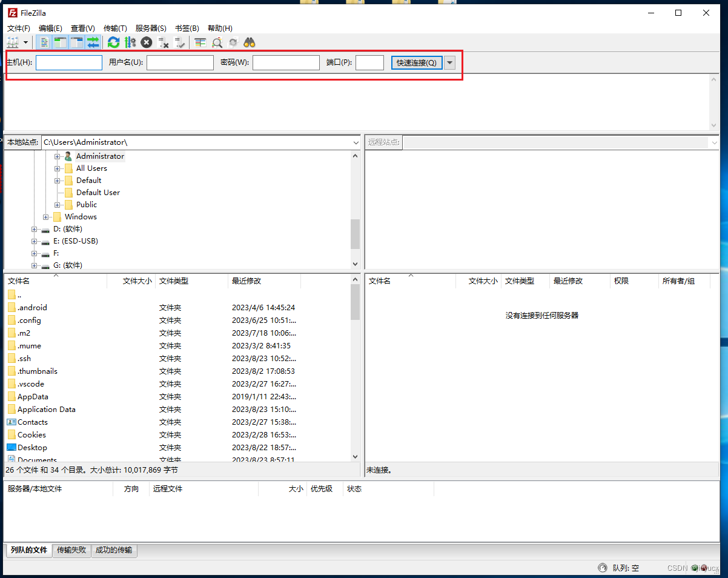
Task: Expand the Public folder tree node
Action: (x=58, y=205)
